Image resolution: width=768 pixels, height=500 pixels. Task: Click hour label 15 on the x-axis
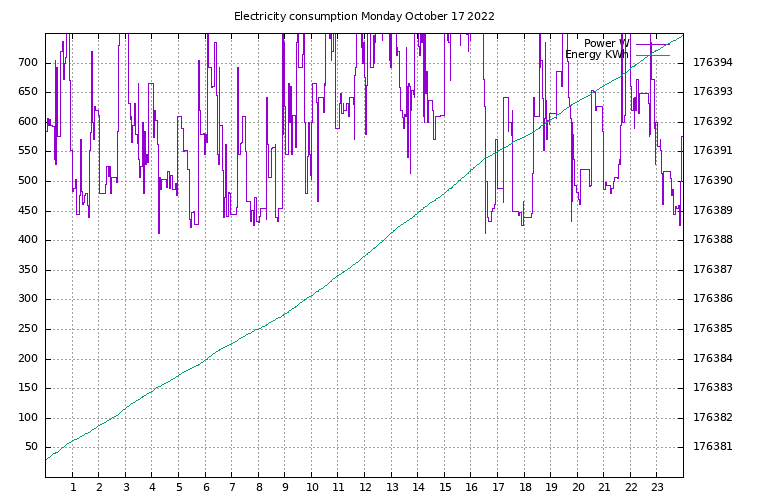[x=445, y=488]
